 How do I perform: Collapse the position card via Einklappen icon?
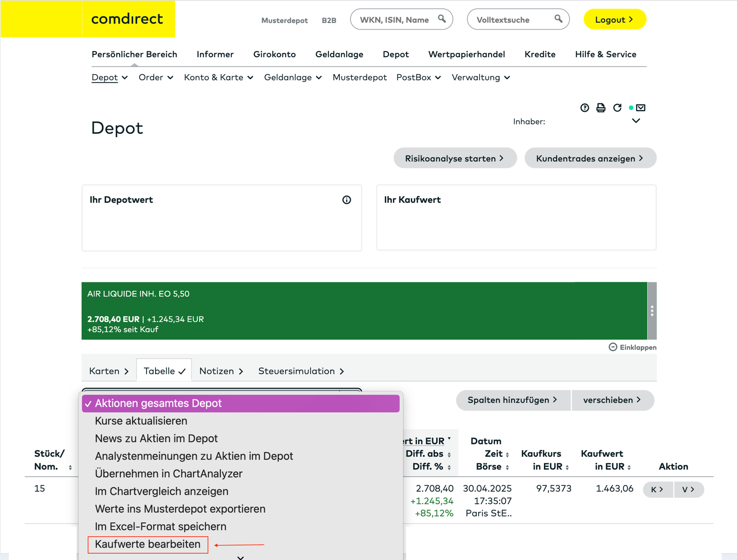(x=613, y=347)
